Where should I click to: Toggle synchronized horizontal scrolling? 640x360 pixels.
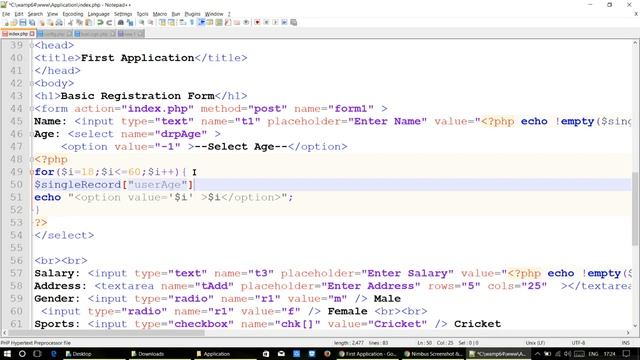[171, 22]
